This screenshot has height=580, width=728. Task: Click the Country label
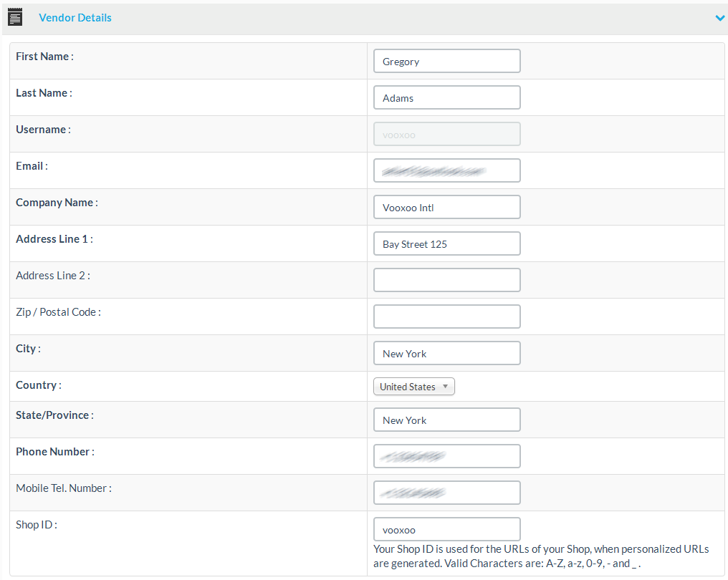point(38,385)
